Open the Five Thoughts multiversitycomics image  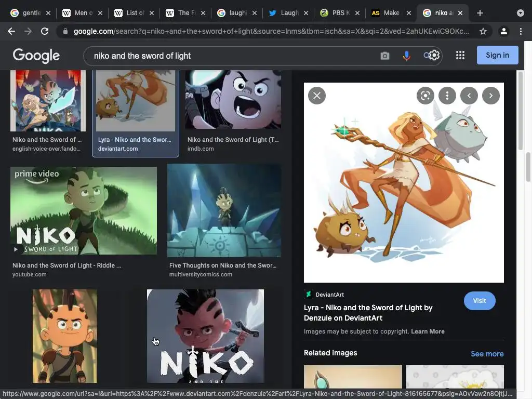[x=224, y=210]
